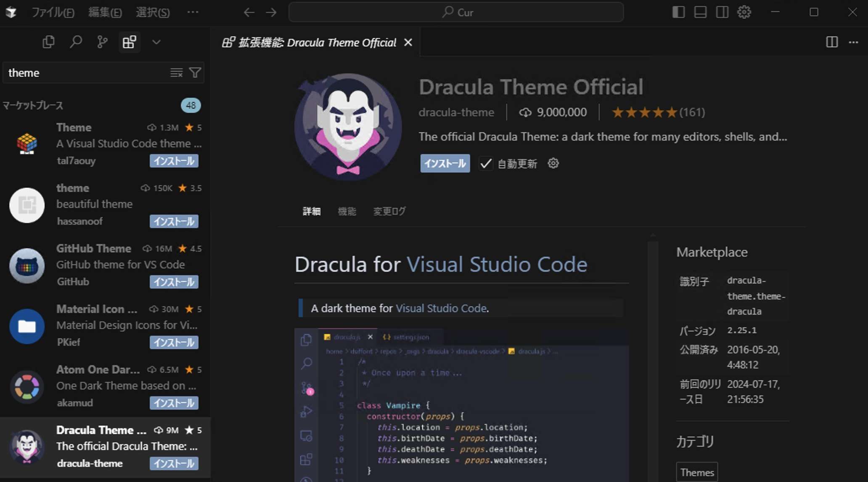
Task: Click the command center search bar
Action: pyautogui.click(x=456, y=12)
